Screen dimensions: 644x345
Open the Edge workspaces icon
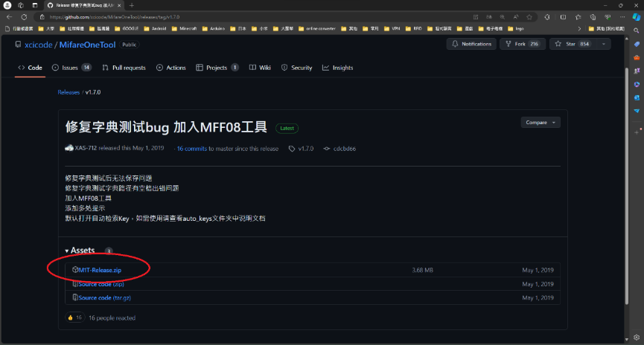click(x=21, y=5)
